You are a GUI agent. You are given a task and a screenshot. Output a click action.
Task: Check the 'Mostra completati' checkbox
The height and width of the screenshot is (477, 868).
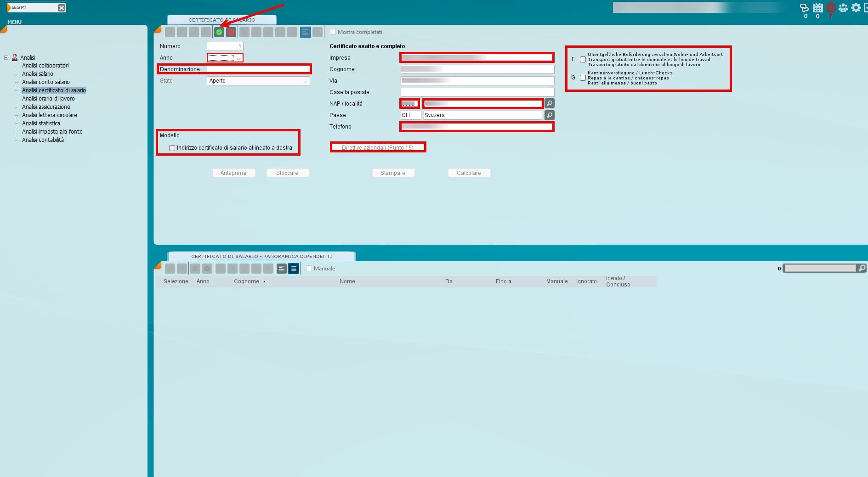(333, 32)
